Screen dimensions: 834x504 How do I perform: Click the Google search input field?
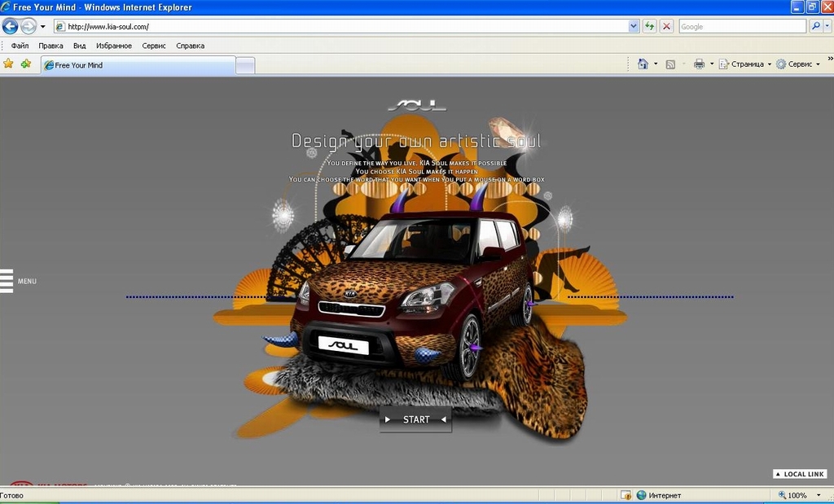coord(741,26)
